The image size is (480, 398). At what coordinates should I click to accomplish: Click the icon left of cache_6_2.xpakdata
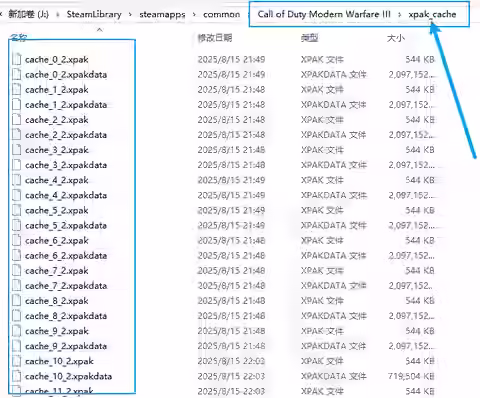pos(16,256)
